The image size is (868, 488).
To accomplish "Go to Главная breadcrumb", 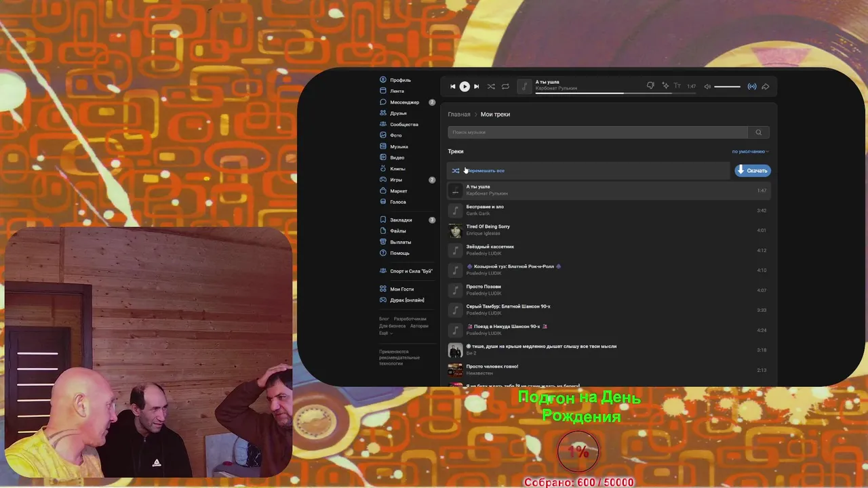I will click(x=459, y=115).
